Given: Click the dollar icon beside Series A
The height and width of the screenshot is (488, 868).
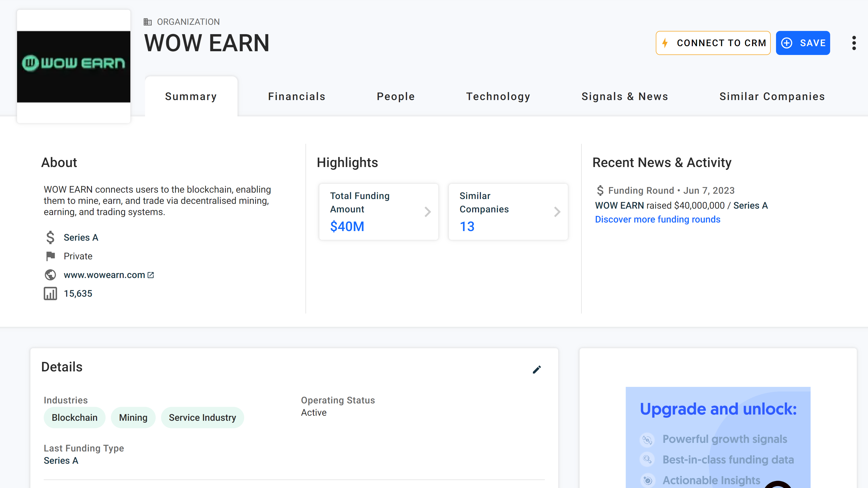Looking at the screenshot, I should pyautogui.click(x=50, y=237).
